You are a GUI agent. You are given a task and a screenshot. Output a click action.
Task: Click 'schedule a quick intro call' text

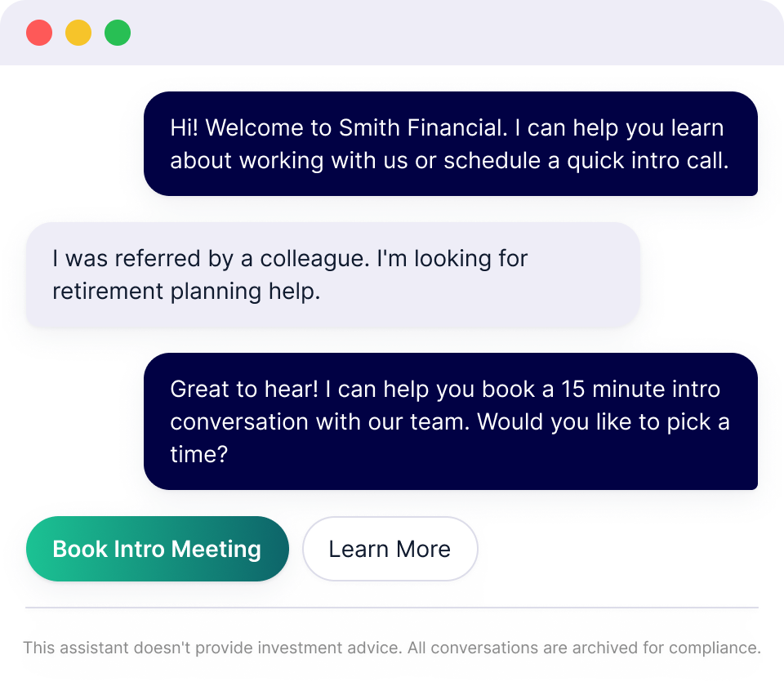click(x=585, y=161)
